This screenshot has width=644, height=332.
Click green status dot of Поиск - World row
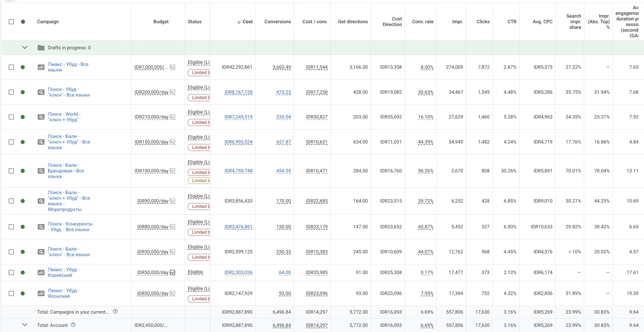pos(23,117)
